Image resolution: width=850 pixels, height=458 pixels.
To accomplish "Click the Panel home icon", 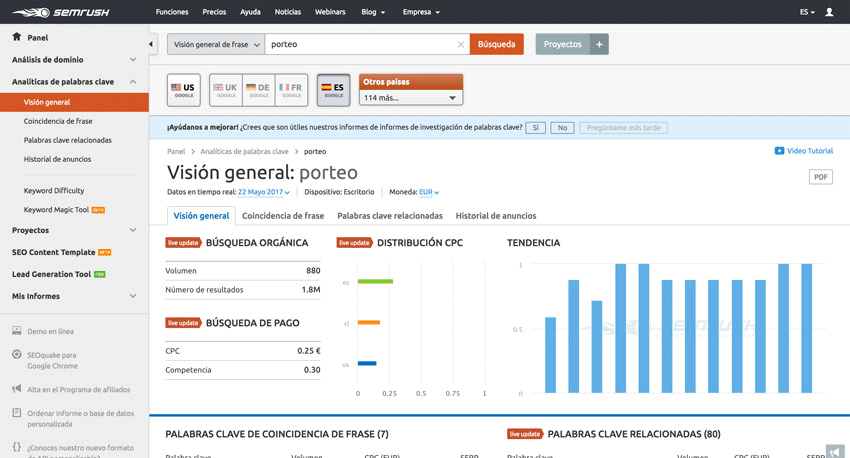I will click(17, 37).
